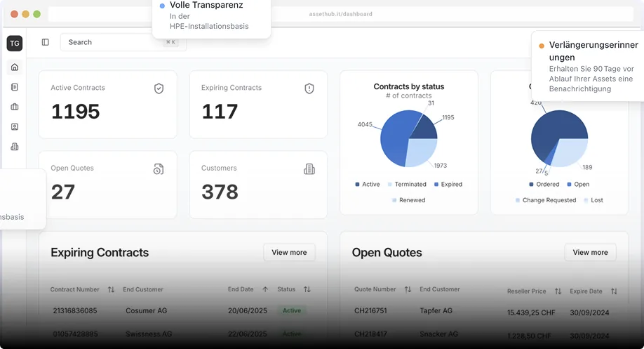
Task: Focus the Search input field
Action: (123, 42)
